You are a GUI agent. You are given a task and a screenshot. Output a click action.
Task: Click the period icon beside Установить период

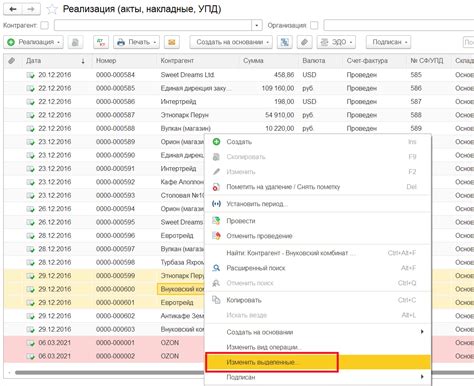click(216, 204)
